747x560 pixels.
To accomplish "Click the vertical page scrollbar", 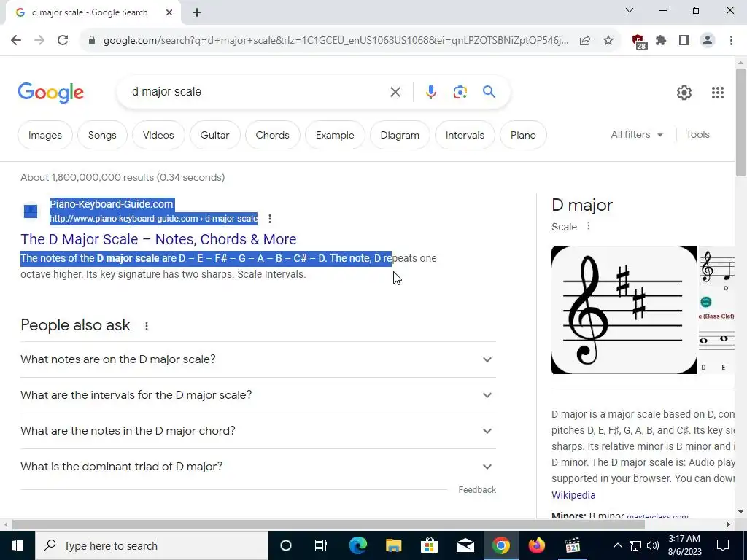I will [740, 122].
